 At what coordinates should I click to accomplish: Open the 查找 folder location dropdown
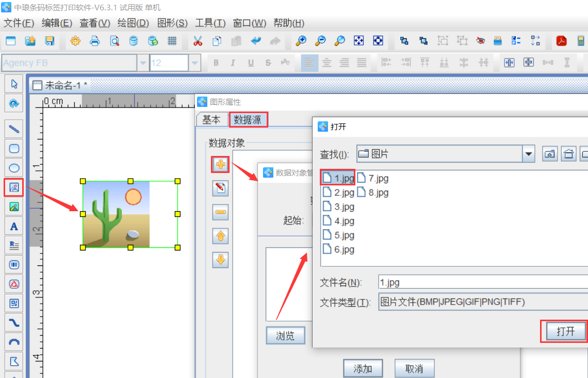(528, 153)
